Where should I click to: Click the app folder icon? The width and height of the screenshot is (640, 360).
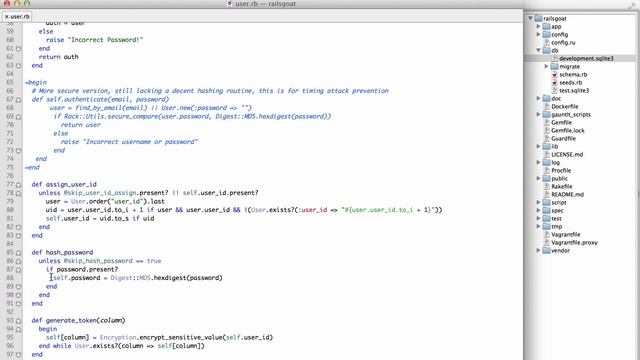[547, 26]
